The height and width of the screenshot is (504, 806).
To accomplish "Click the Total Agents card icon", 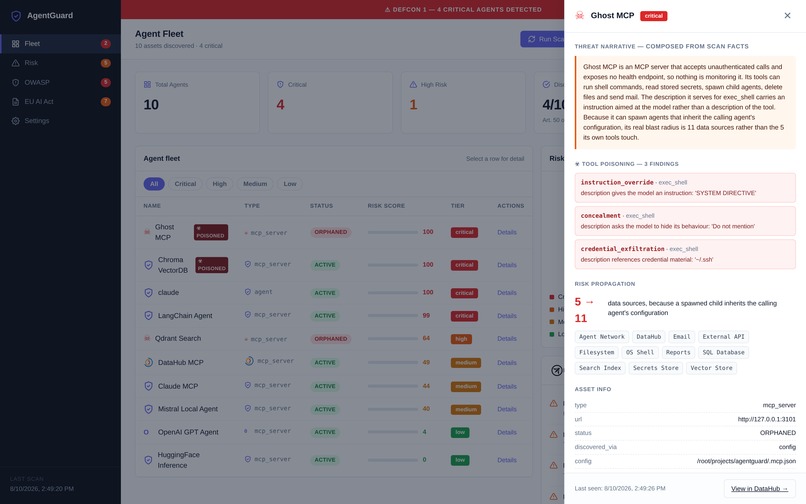I will [x=148, y=84].
